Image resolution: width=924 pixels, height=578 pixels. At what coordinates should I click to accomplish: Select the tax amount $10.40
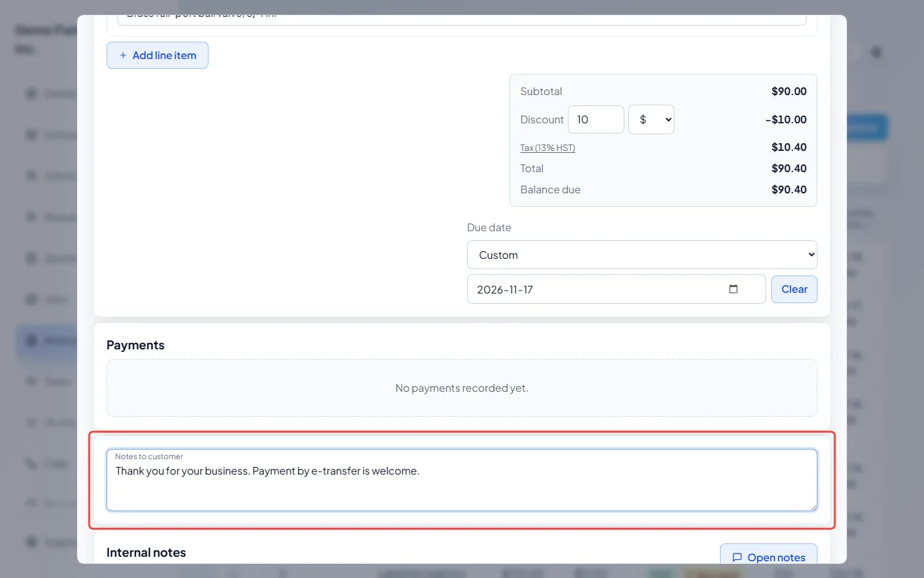click(x=789, y=147)
